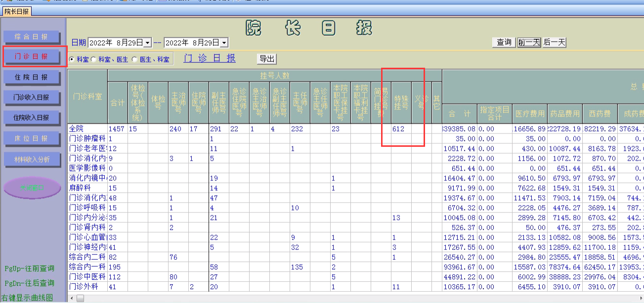
Task: Click the 主治医师号 column header
Action: pos(178,102)
